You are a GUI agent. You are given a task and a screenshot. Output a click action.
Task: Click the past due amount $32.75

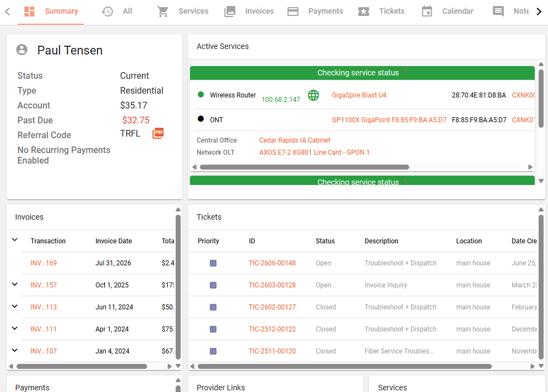click(135, 120)
